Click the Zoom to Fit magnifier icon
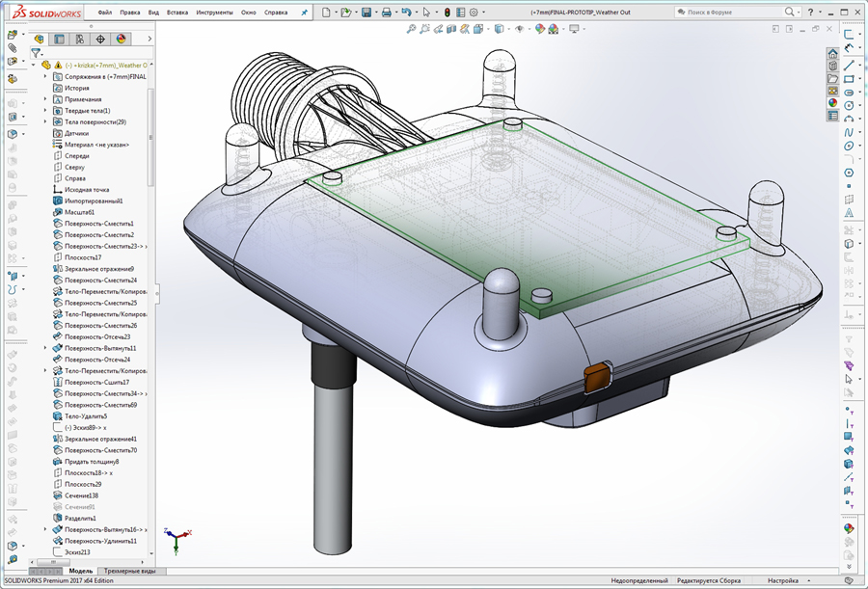The width and height of the screenshot is (868, 589). coord(412,29)
